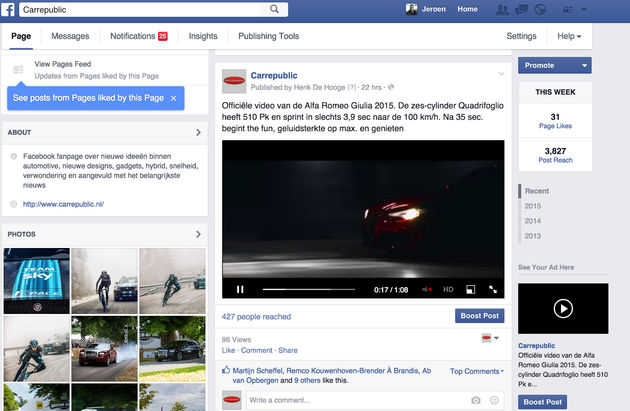Click the '9 others' likes link
The image size is (630, 411).
pyautogui.click(x=307, y=380)
